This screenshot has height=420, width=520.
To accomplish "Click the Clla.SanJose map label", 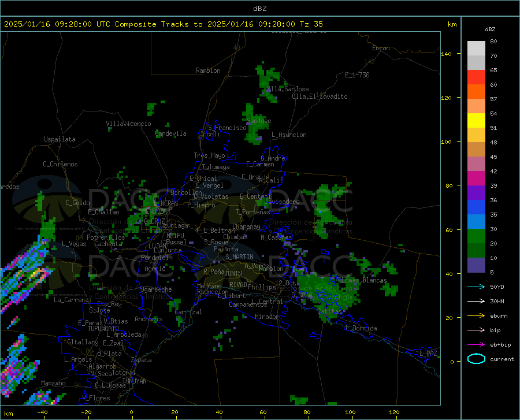I will [x=288, y=89].
